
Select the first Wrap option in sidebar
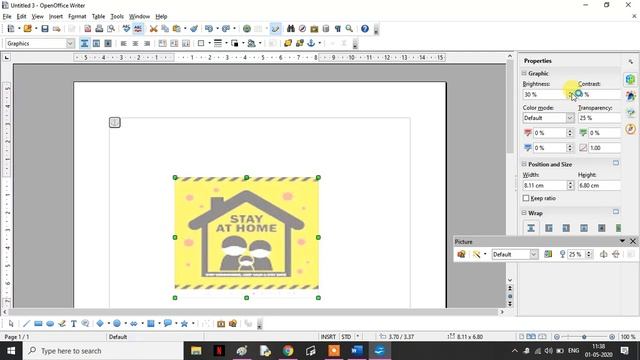tap(531, 228)
